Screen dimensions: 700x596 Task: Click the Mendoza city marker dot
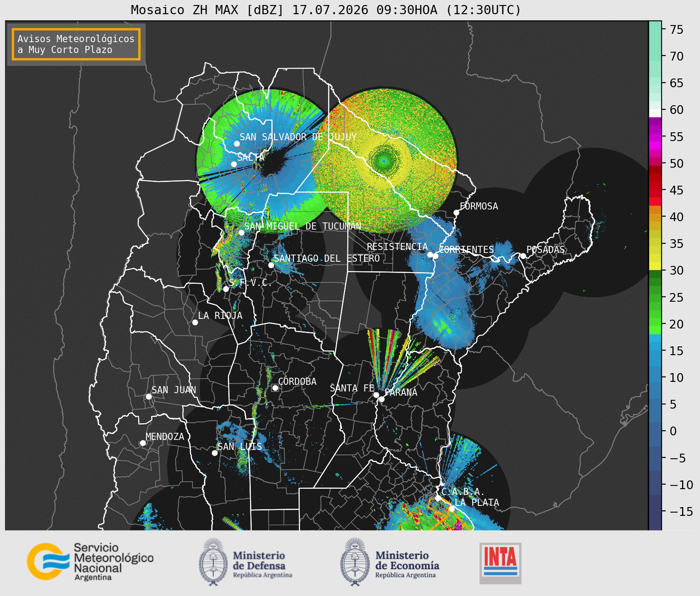[143, 443]
